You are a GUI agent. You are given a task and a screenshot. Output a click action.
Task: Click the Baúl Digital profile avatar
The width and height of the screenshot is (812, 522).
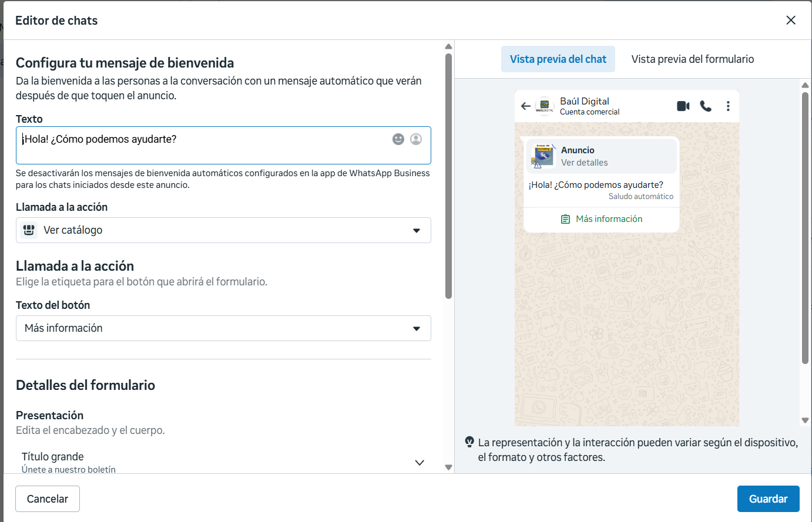click(x=545, y=106)
